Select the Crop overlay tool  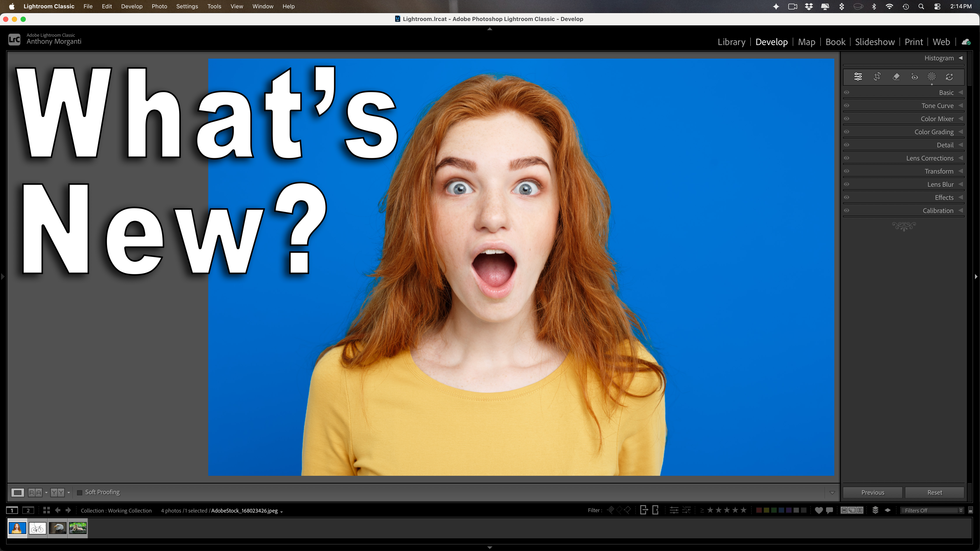pyautogui.click(x=877, y=77)
